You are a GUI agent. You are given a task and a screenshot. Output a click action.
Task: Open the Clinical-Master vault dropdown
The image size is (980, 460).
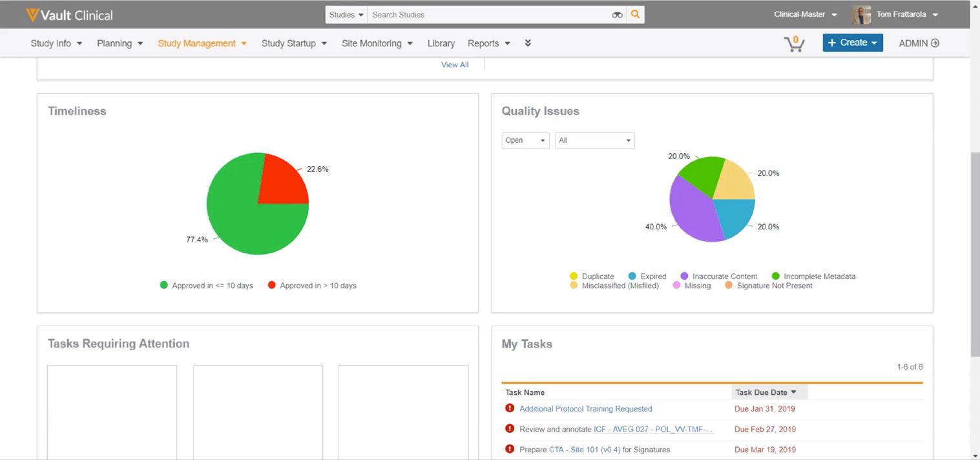click(x=805, y=14)
